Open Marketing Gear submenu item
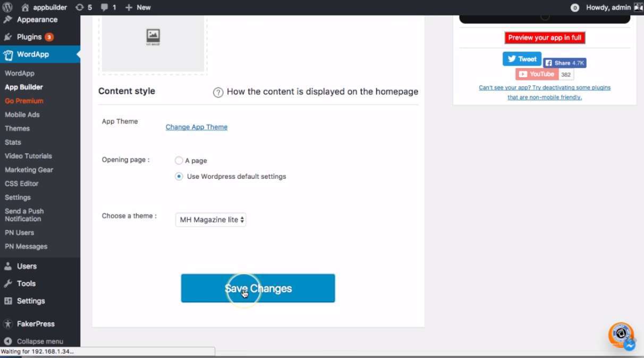The image size is (644, 358). point(29,170)
